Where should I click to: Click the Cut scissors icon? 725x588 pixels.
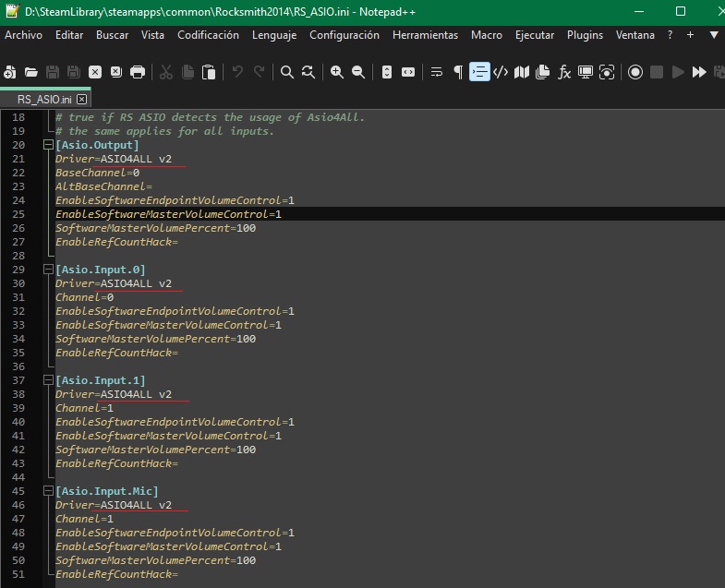pyautogui.click(x=166, y=72)
